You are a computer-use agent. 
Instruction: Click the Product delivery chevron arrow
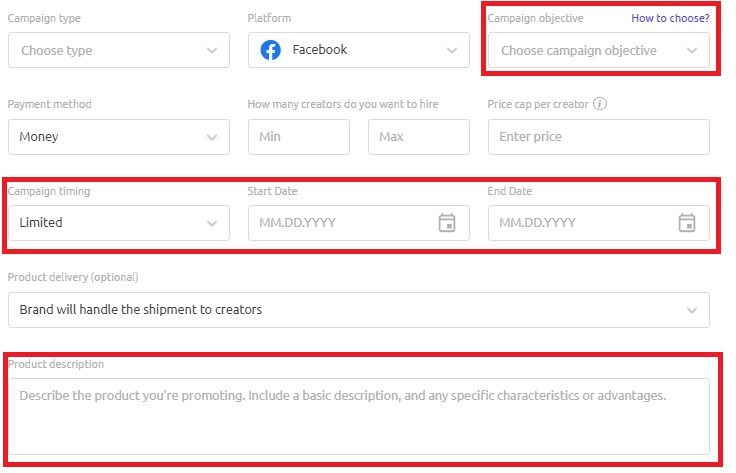pyautogui.click(x=692, y=310)
